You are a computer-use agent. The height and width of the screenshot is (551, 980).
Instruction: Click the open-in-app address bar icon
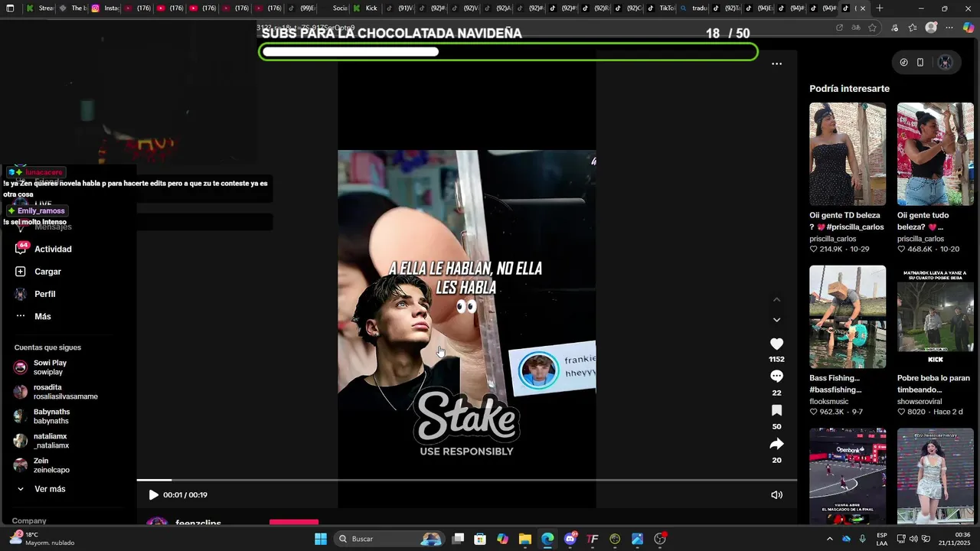point(840,28)
